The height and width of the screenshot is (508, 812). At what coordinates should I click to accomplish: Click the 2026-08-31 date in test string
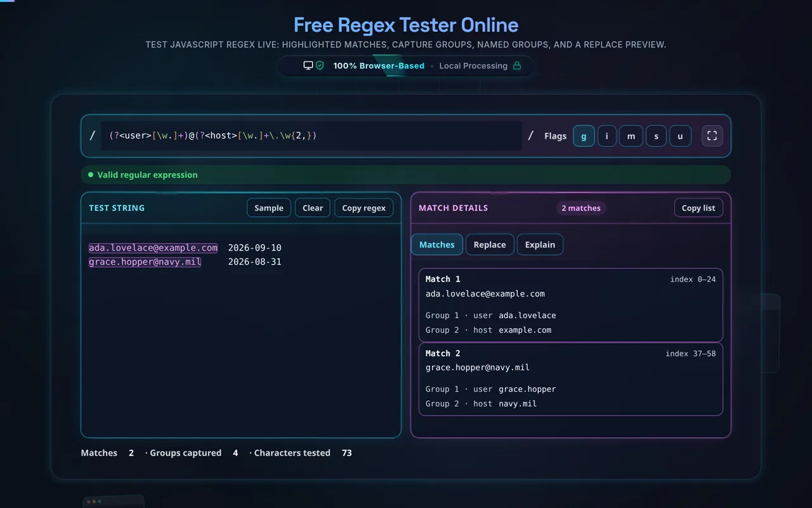click(254, 262)
